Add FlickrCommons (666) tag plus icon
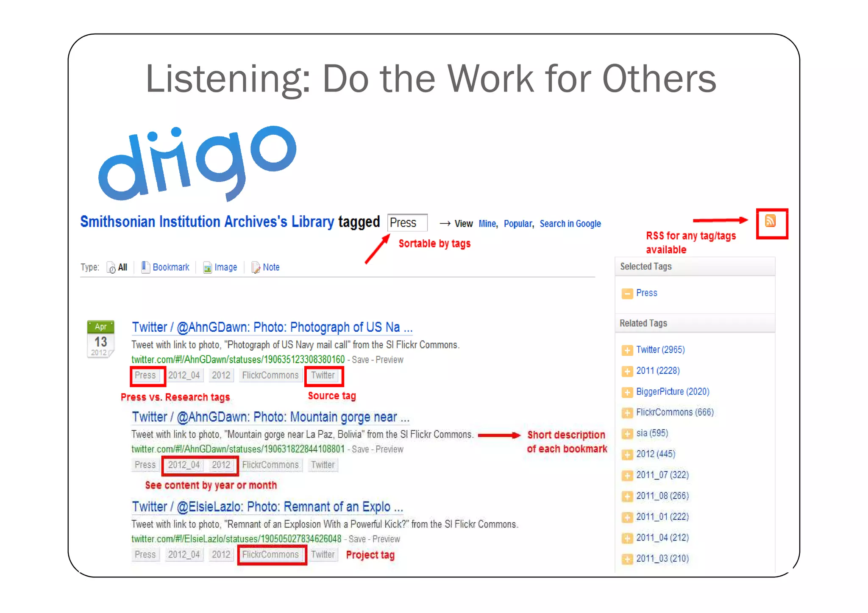 point(627,413)
